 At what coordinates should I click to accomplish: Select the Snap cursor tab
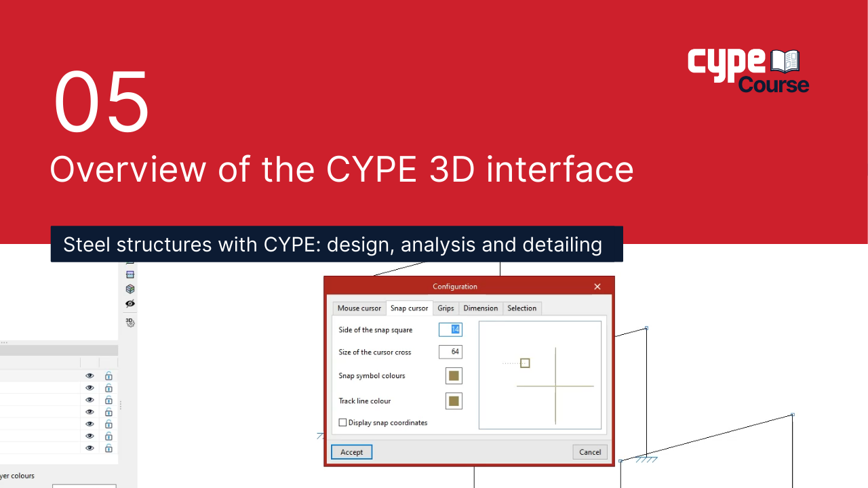click(x=410, y=308)
